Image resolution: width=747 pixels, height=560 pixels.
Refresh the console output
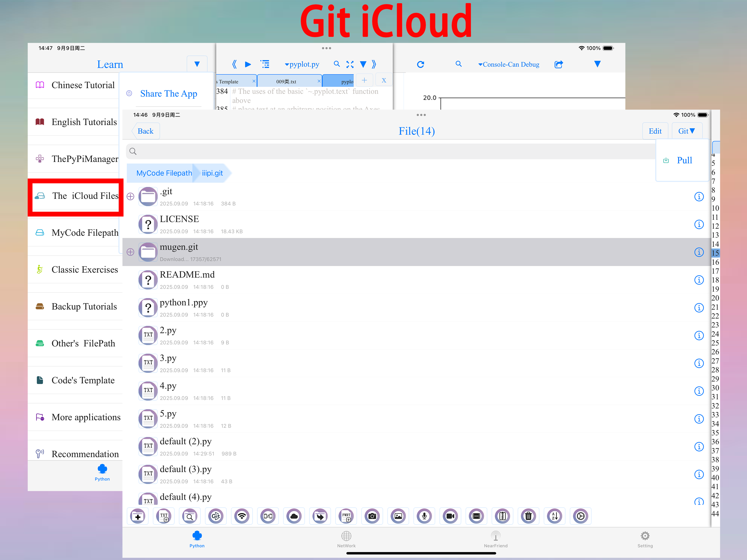click(420, 64)
